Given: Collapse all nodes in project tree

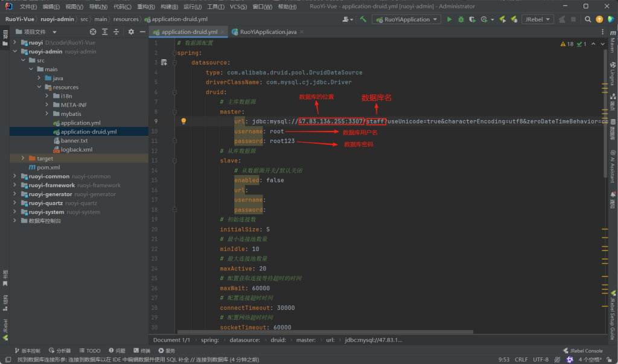Looking at the screenshot, I should pos(116,32).
